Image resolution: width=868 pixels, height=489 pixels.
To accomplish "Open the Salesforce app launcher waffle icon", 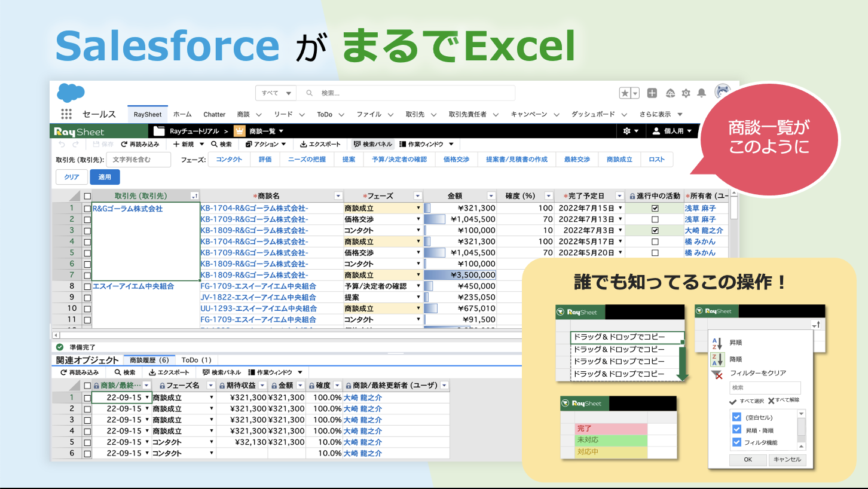I will 66,114.
